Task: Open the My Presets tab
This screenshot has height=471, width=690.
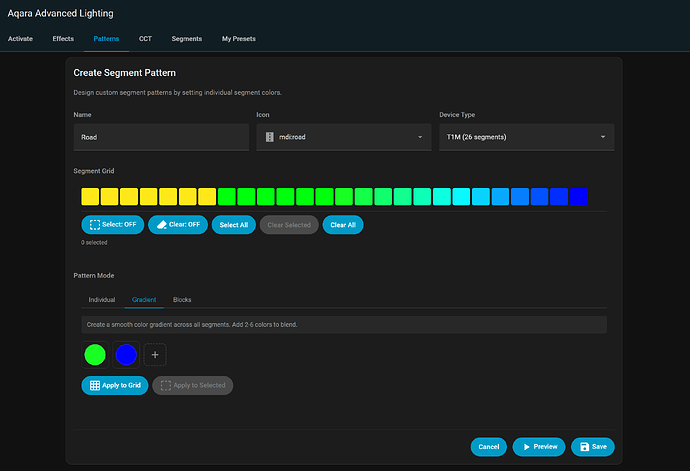Action: coord(239,39)
